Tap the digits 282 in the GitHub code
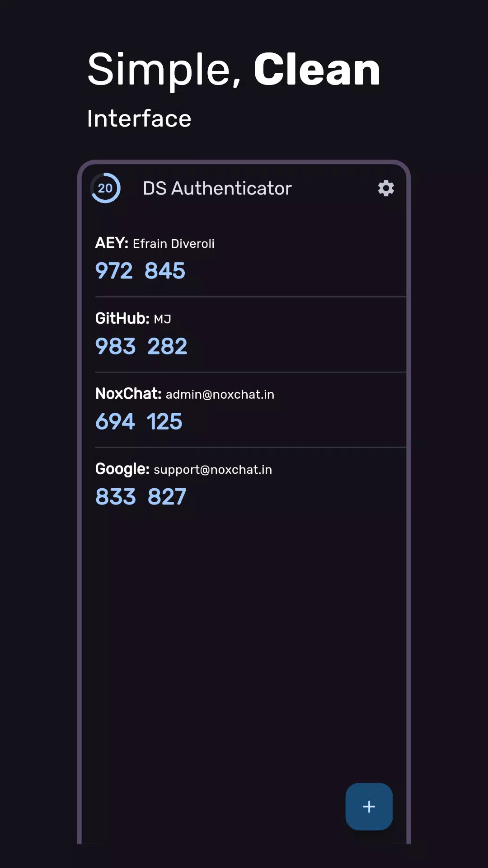 (x=167, y=346)
